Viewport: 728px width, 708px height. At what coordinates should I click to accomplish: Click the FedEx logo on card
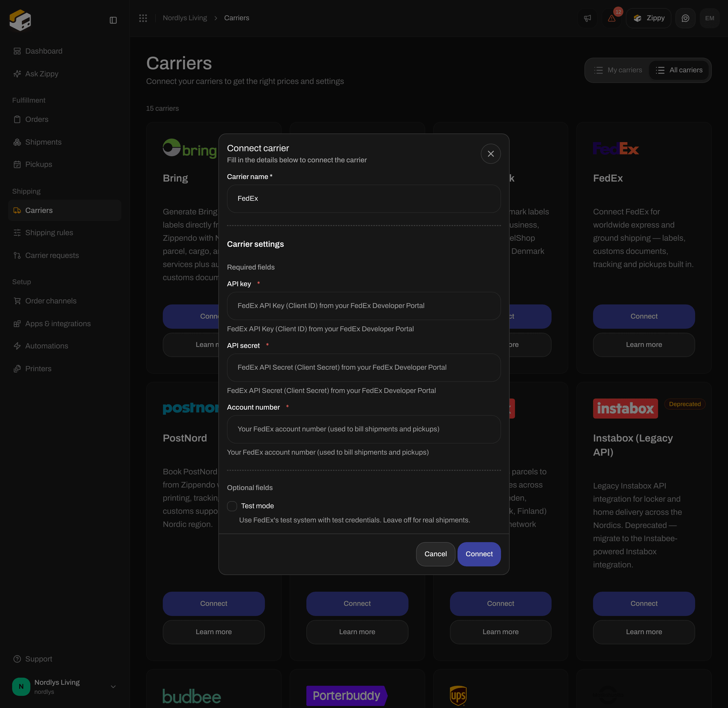coord(616,149)
